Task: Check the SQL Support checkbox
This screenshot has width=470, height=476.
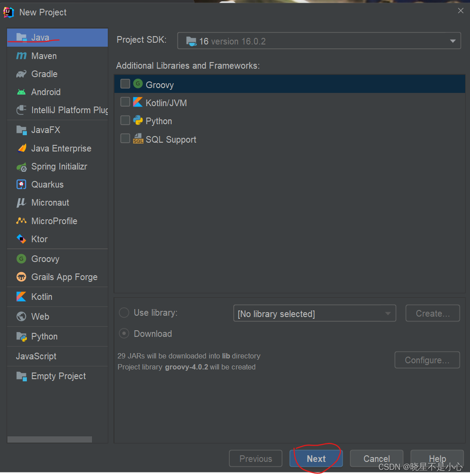Action: pyautogui.click(x=125, y=139)
